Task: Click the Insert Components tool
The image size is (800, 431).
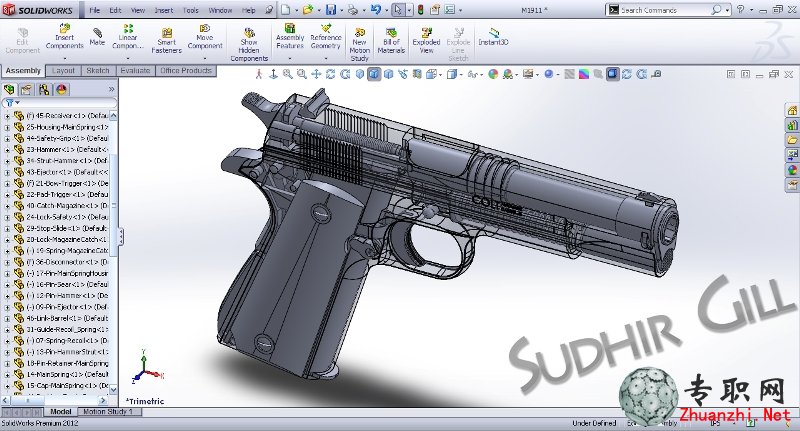Action: tap(64, 36)
